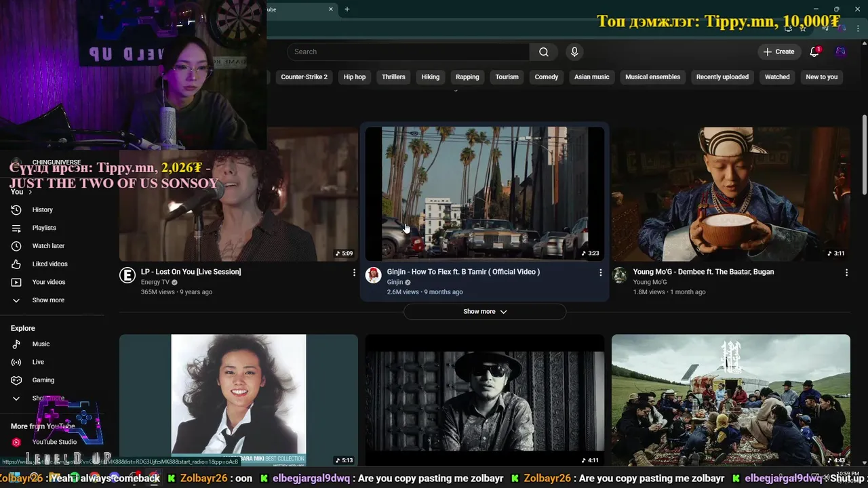
Task: Select the Hip hop chip
Action: (x=355, y=77)
